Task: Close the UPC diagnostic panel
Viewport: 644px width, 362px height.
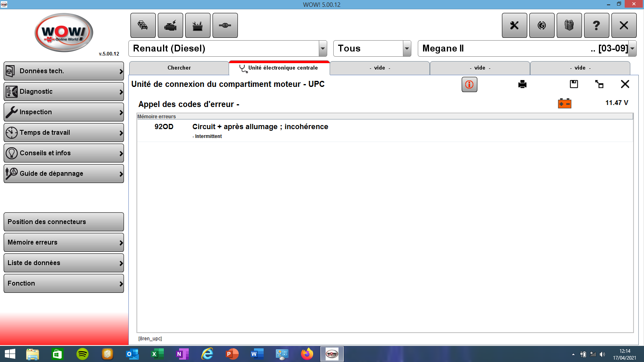Action: [x=625, y=84]
